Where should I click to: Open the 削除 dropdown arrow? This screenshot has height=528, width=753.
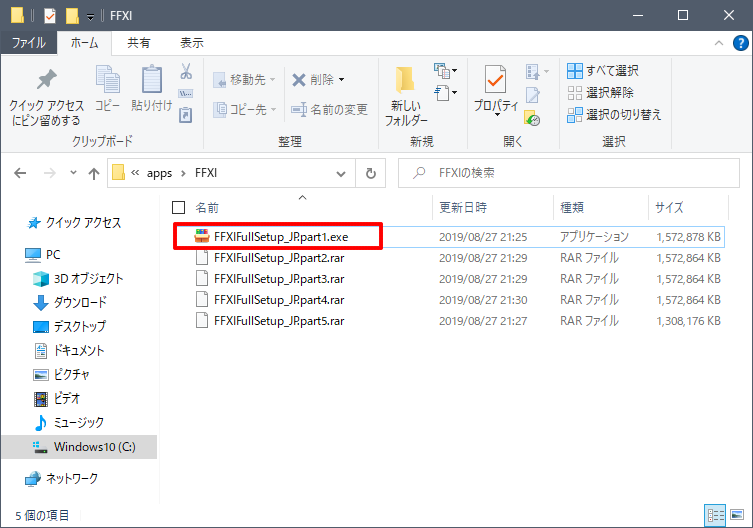(341, 79)
